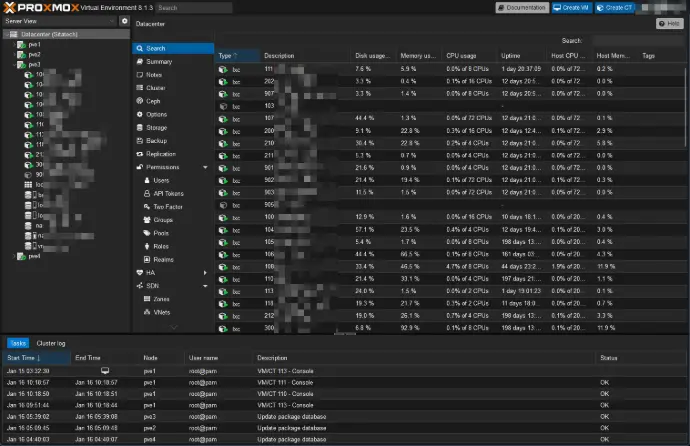
Task: Open the Realms icon under Permissions
Action: (x=146, y=259)
